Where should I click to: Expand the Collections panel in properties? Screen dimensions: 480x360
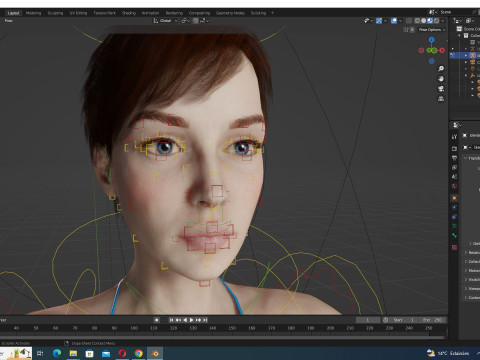pyautogui.click(x=466, y=262)
